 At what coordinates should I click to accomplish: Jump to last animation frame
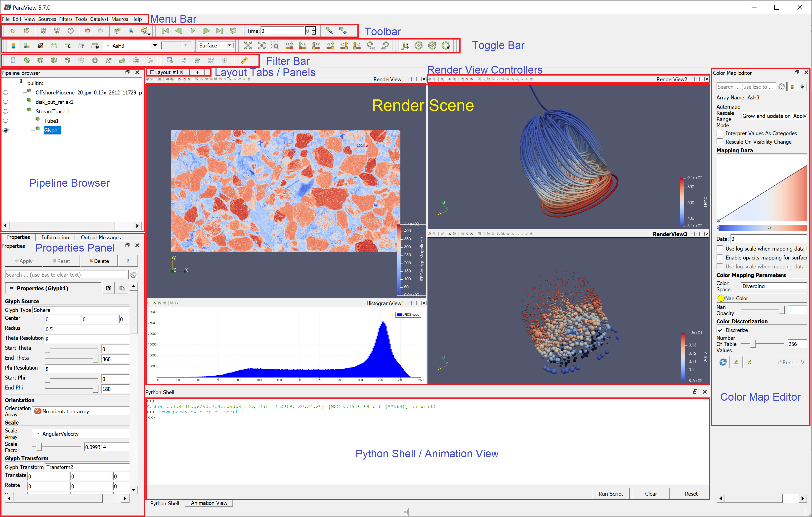[219, 31]
